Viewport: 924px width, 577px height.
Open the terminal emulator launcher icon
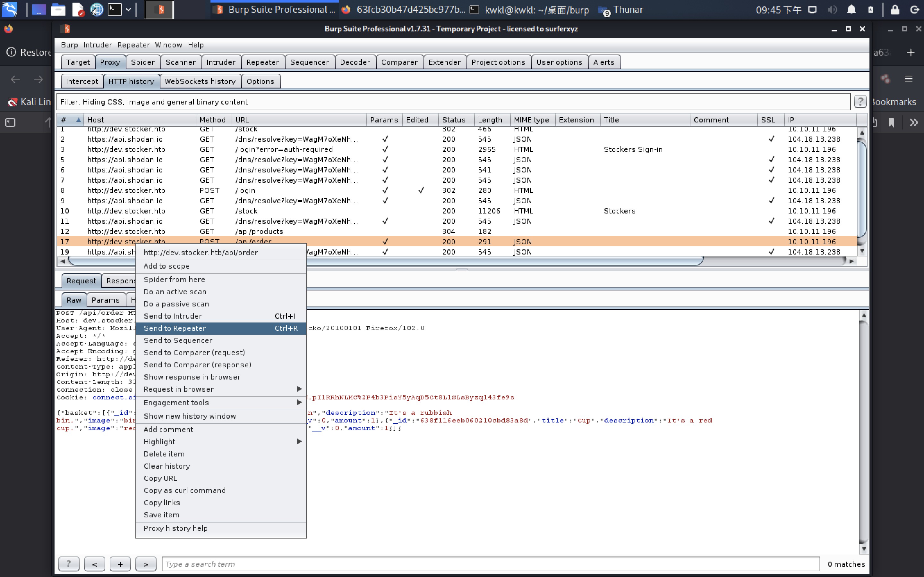click(x=115, y=10)
